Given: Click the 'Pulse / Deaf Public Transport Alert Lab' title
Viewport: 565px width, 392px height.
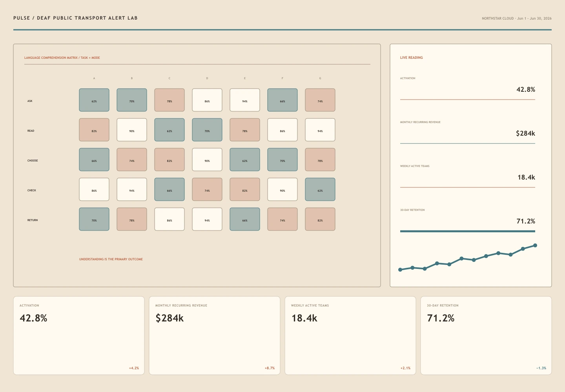Looking at the screenshot, I should [x=75, y=18].
